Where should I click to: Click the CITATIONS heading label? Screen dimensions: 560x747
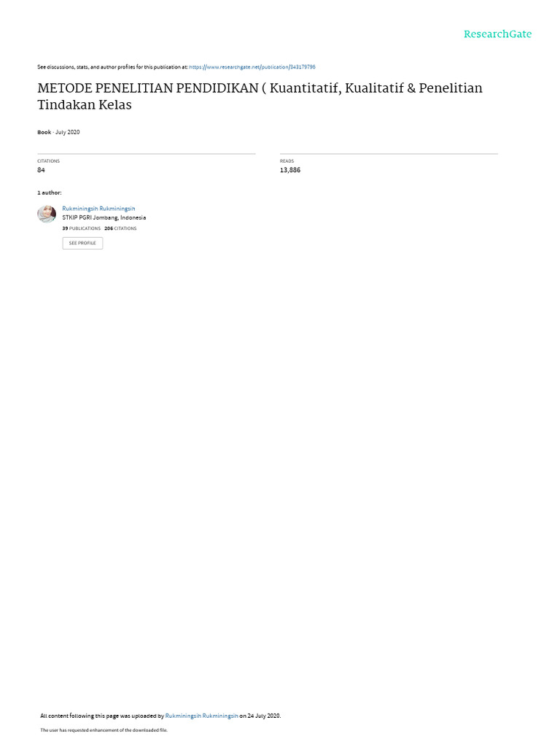pyautogui.click(x=49, y=161)
